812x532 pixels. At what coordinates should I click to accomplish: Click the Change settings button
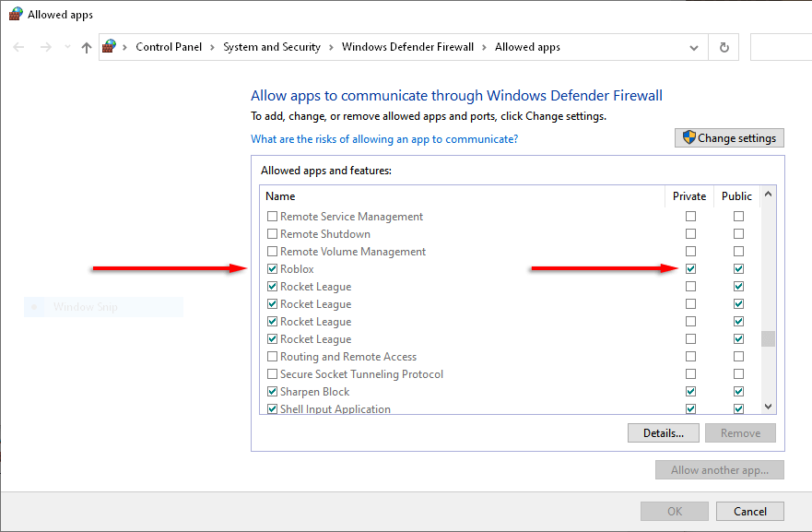click(x=729, y=138)
